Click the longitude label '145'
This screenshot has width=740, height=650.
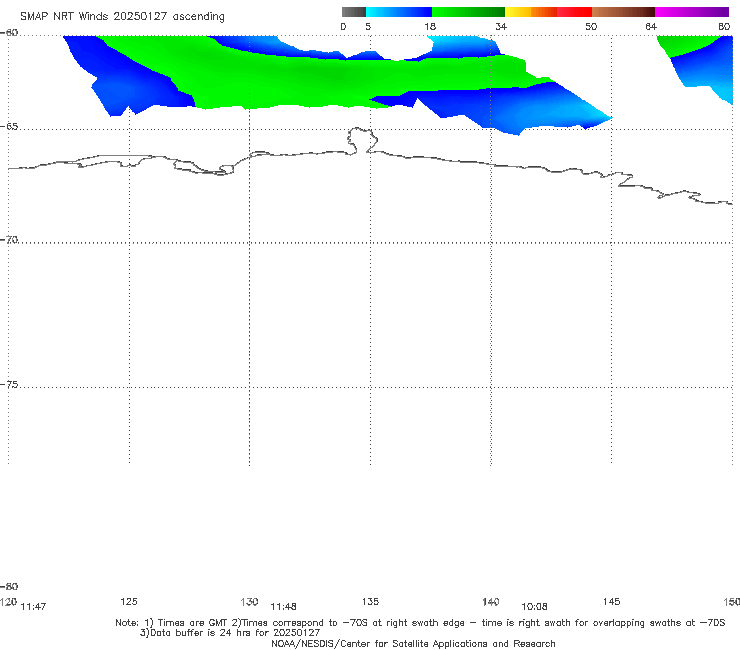click(x=612, y=601)
